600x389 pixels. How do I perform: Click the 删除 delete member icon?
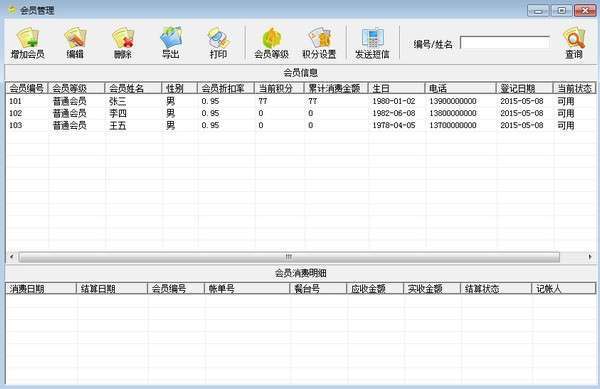tap(123, 43)
